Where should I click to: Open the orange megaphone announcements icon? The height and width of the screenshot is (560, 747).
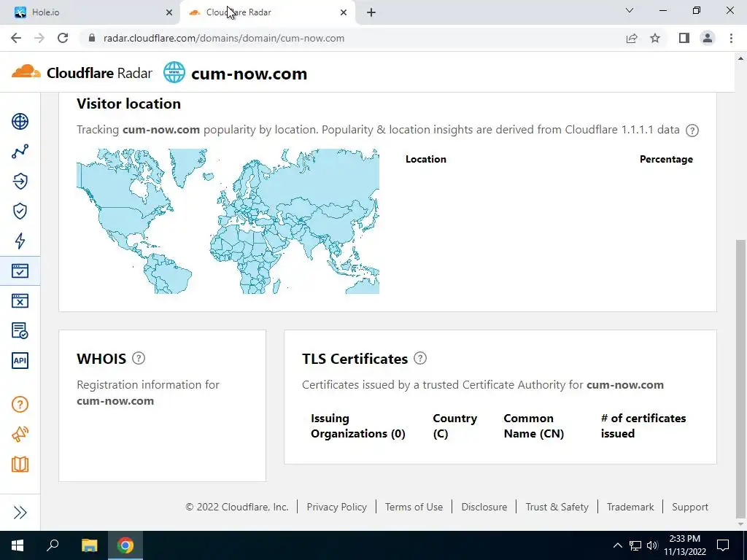(x=20, y=435)
